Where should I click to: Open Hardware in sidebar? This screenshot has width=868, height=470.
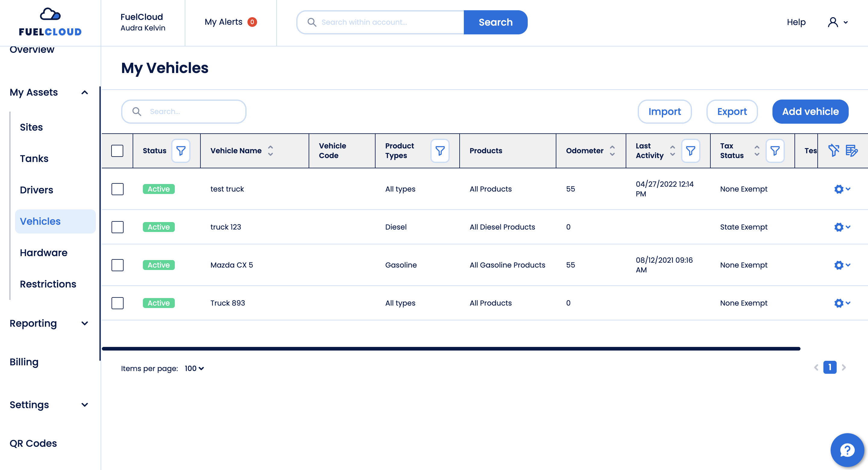click(43, 252)
